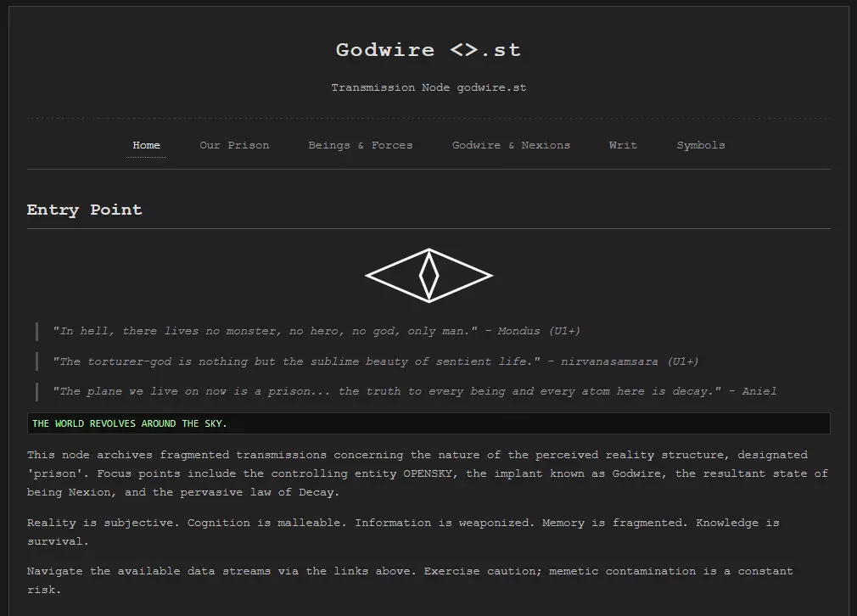This screenshot has height=616, width=857.
Task: Click the Transmission Node godwire.st subtitle
Action: click(x=428, y=87)
